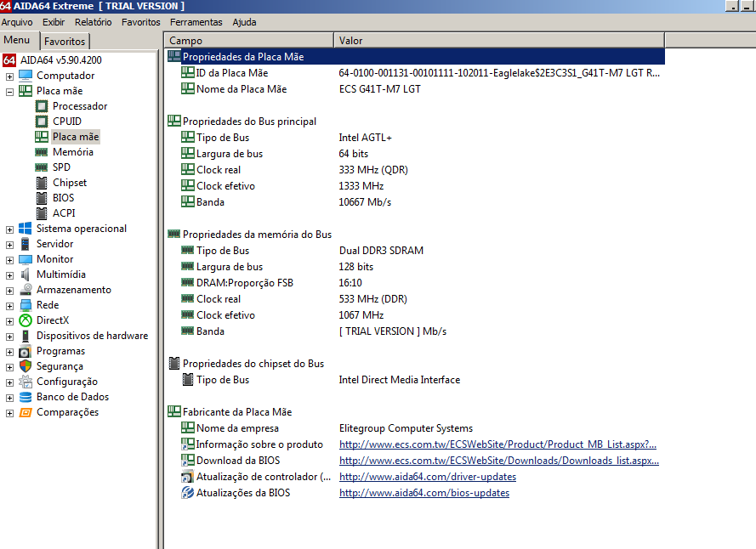The height and width of the screenshot is (549, 756).
Task: Open the Relatório menu
Action: pos(93,22)
